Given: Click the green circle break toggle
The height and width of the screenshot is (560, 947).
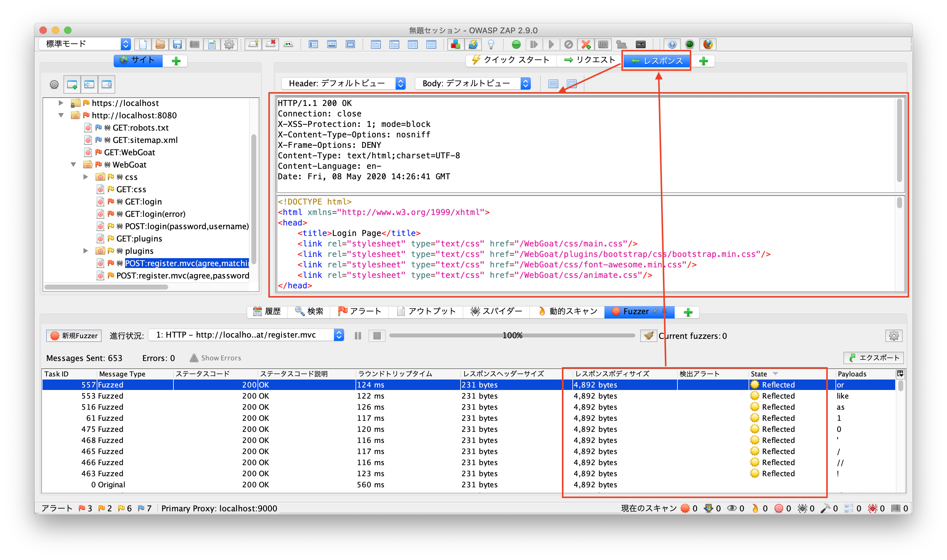Looking at the screenshot, I should click(516, 45).
